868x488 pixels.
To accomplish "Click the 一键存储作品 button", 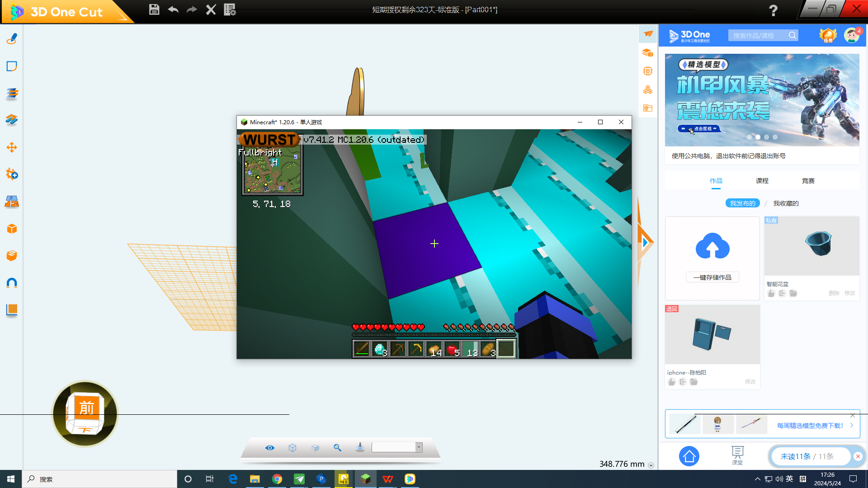I will [x=712, y=277].
